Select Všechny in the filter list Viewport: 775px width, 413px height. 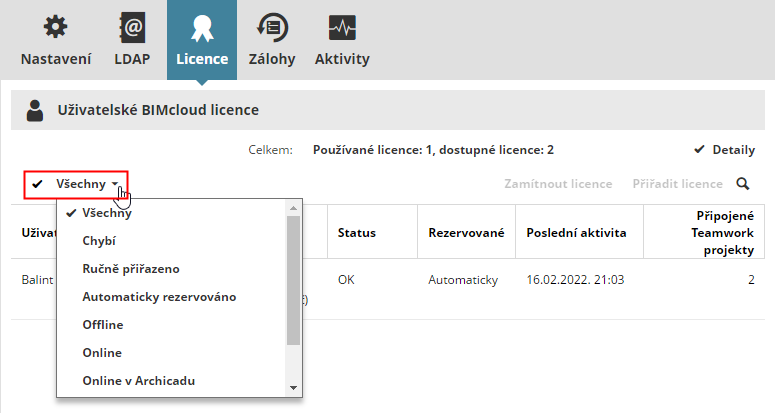(107, 213)
